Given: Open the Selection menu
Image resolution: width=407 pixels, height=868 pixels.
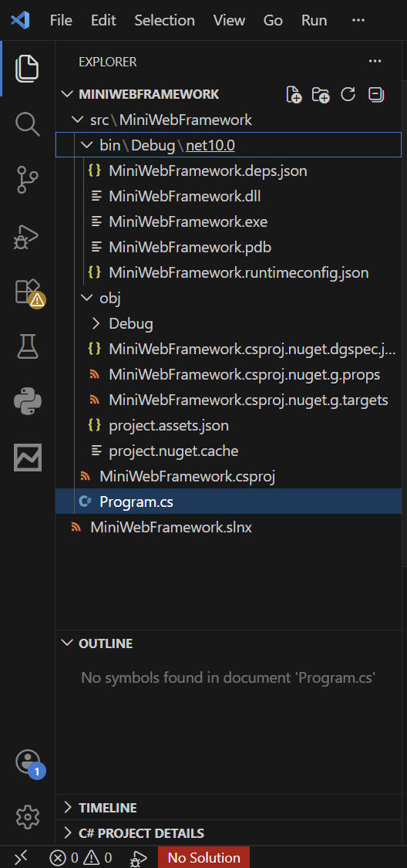Looking at the screenshot, I should tap(165, 21).
